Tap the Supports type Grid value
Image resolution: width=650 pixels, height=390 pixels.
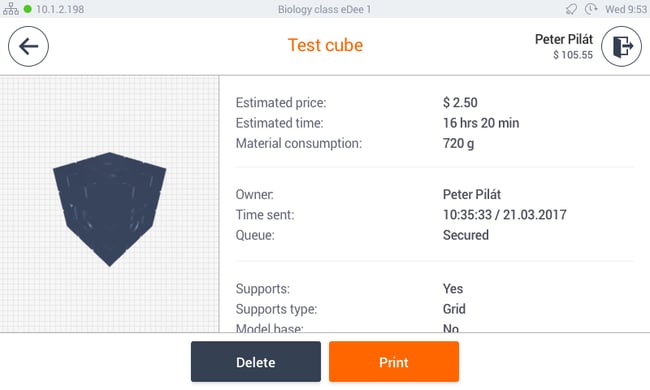click(454, 309)
